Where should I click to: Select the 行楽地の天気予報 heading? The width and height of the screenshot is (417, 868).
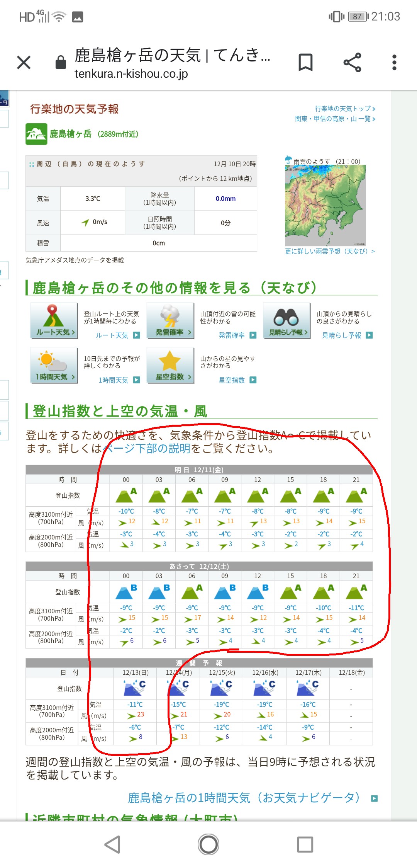75,109
